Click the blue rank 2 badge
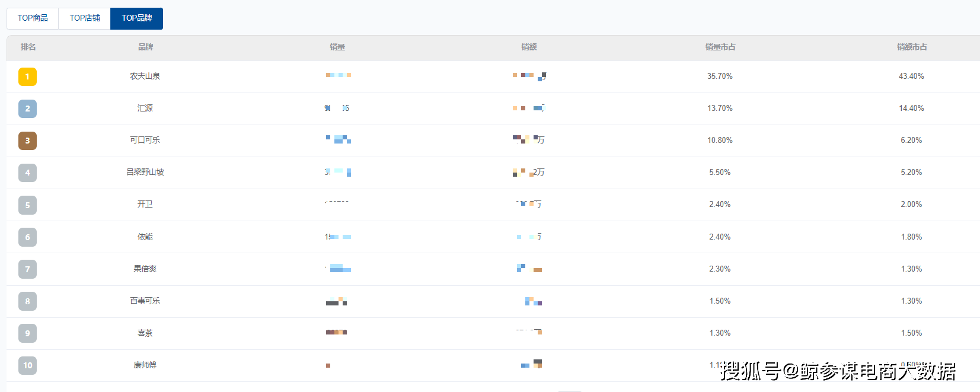Screen dimensions: 980x392 point(27,109)
